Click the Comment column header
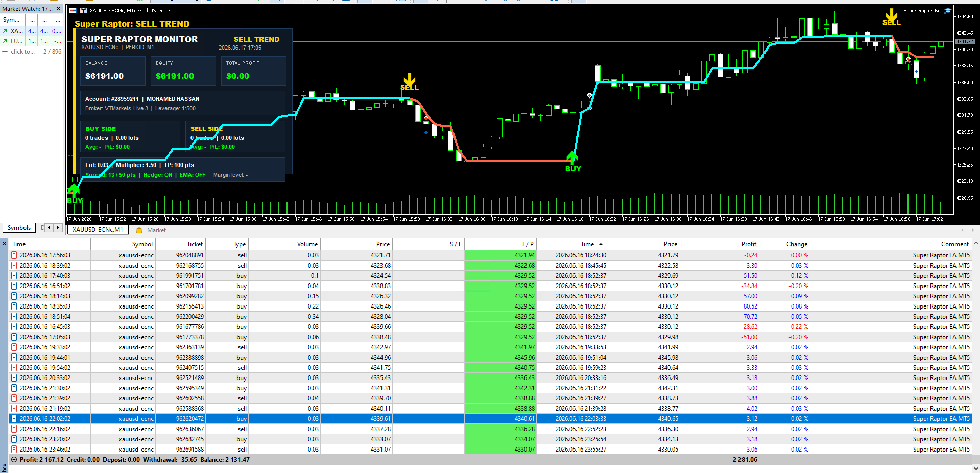Viewport: 980px width, 473px height. (890, 244)
